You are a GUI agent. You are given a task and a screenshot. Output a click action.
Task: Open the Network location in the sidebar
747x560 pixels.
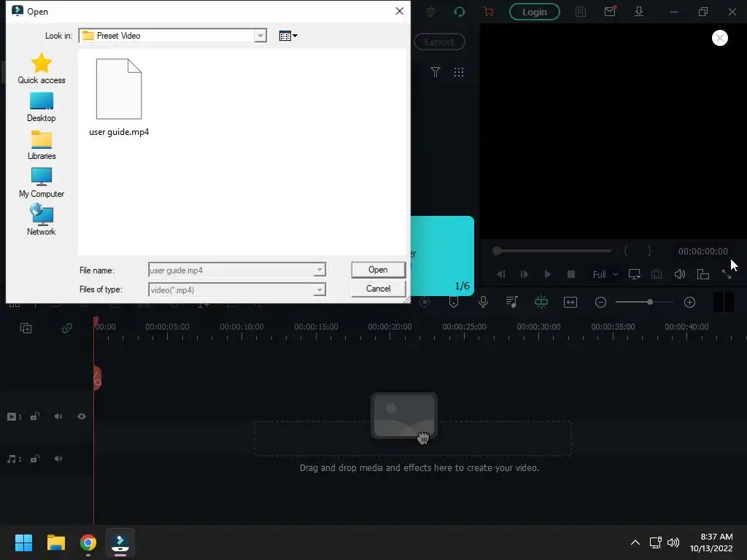click(x=42, y=220)
